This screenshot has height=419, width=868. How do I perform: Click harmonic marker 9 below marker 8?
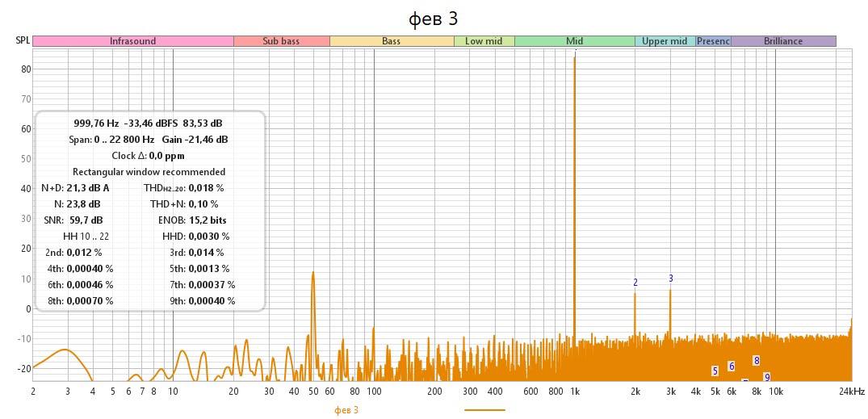767,377
